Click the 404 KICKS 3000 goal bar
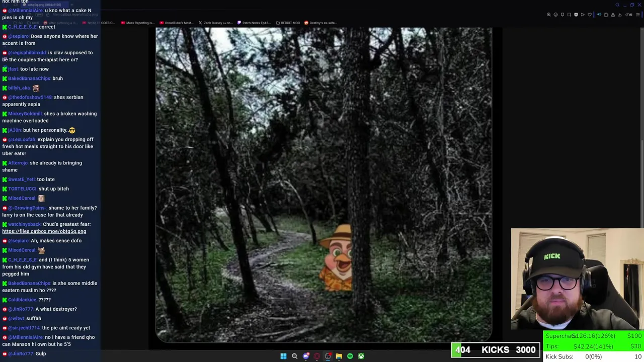 click(496, 350)
